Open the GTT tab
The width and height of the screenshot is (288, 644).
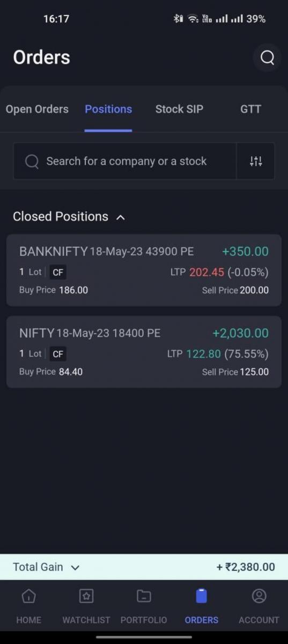click(x=250, y=109)
